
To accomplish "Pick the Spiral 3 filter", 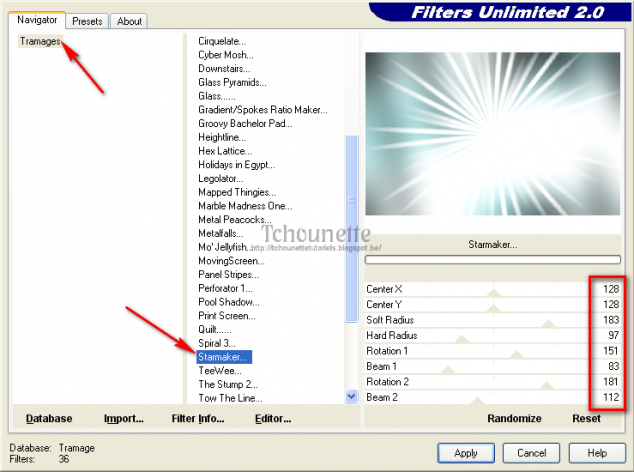I will 219,343.
